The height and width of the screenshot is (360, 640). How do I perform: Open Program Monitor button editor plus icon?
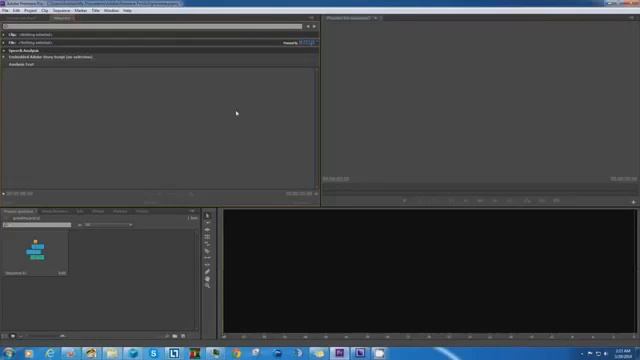coord(633,202)
